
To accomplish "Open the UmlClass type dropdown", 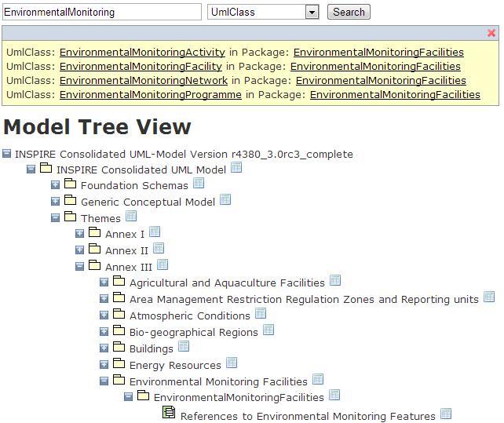I will pos(312,13).
